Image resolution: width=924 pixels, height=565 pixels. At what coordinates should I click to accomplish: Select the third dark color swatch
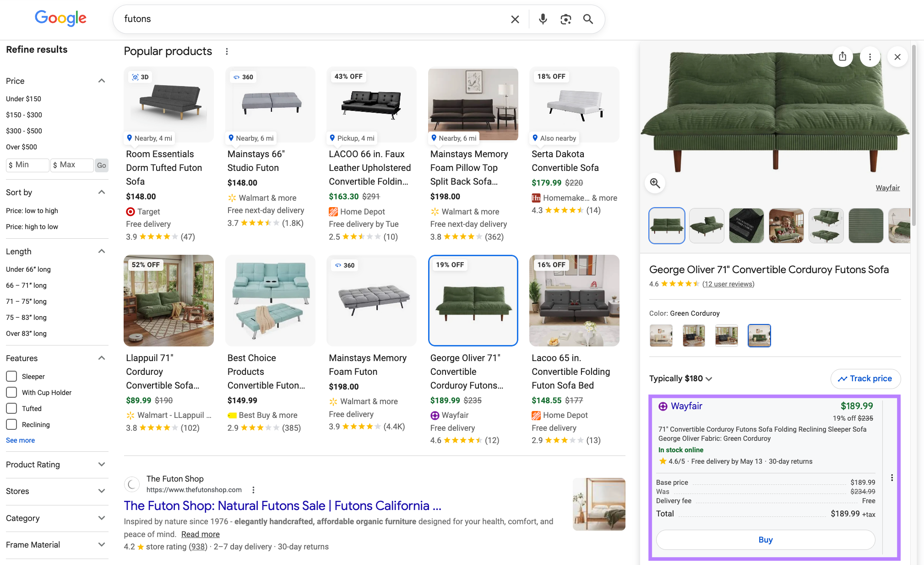click(x=726, y=335)
